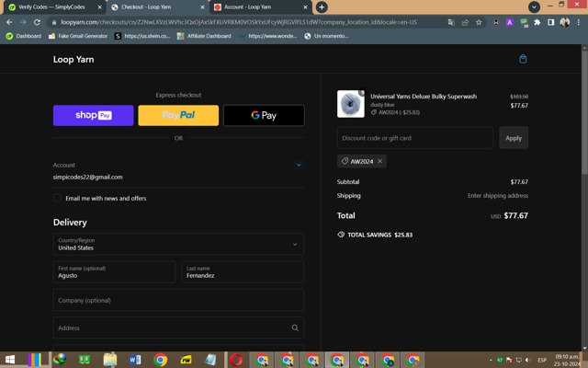This screenshot has width=588, height=368.
Task: Open the Fake Gmail Generator bookmark
Action: tap(78, 36)
